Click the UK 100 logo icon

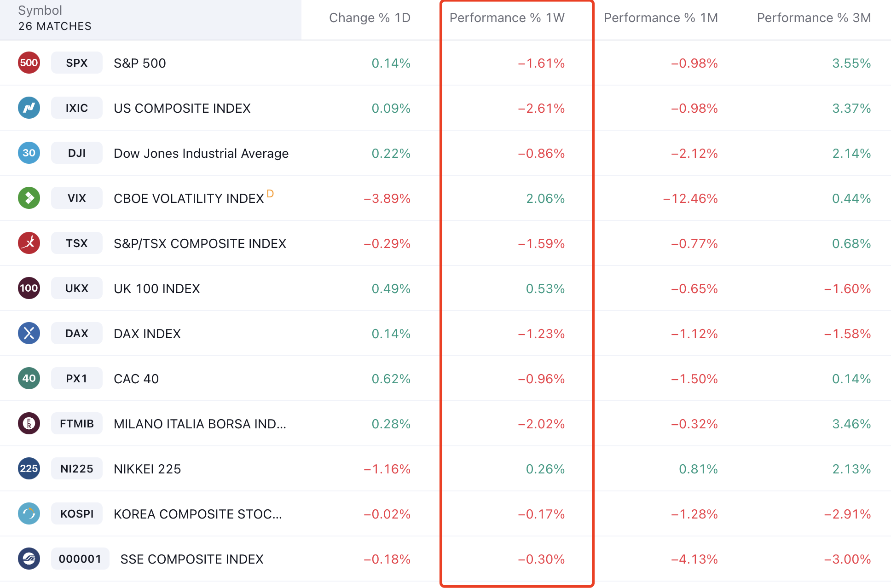tap(29, 288)
